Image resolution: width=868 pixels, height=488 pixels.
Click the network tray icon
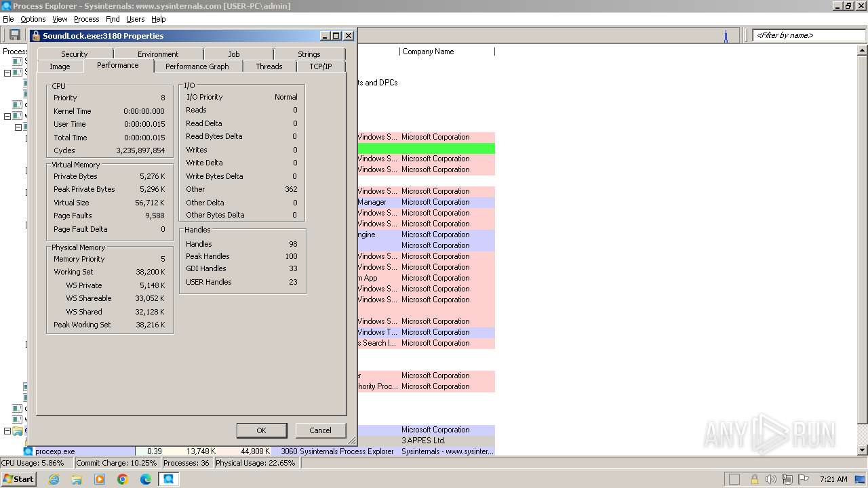[787, 479]
